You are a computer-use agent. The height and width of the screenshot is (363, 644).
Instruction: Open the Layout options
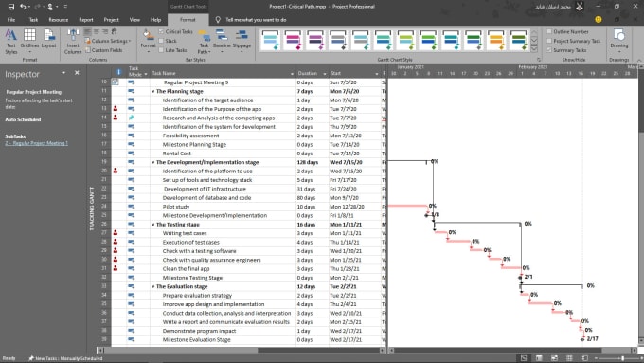49,39
